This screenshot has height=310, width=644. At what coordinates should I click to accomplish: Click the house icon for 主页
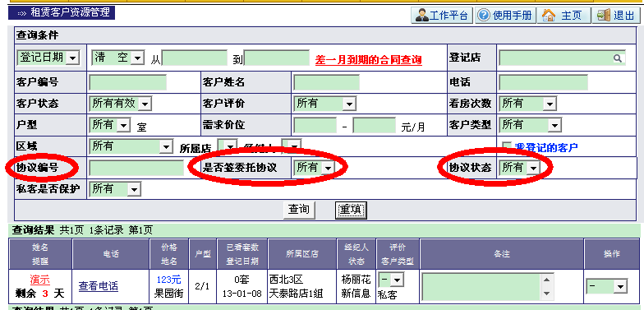click(x=549, y=15)
